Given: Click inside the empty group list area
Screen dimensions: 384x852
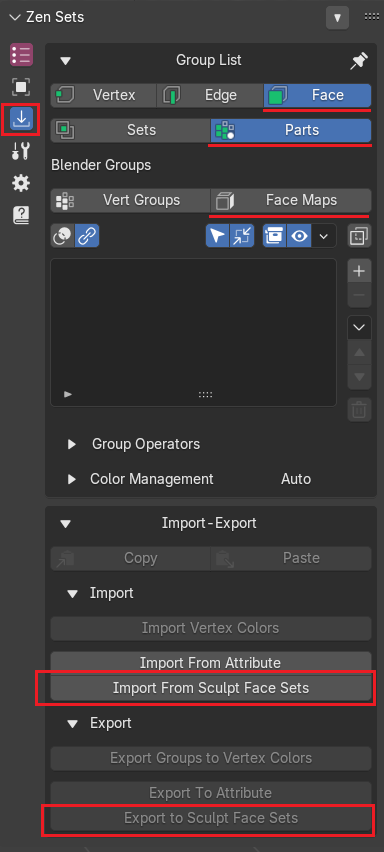Looking at the screenshot, I should [193, 326].
